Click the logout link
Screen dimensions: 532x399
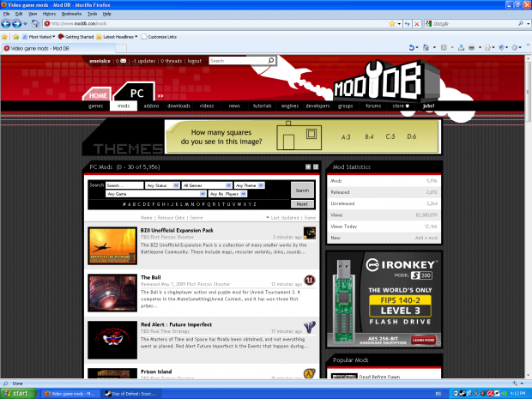coord(195,61)
